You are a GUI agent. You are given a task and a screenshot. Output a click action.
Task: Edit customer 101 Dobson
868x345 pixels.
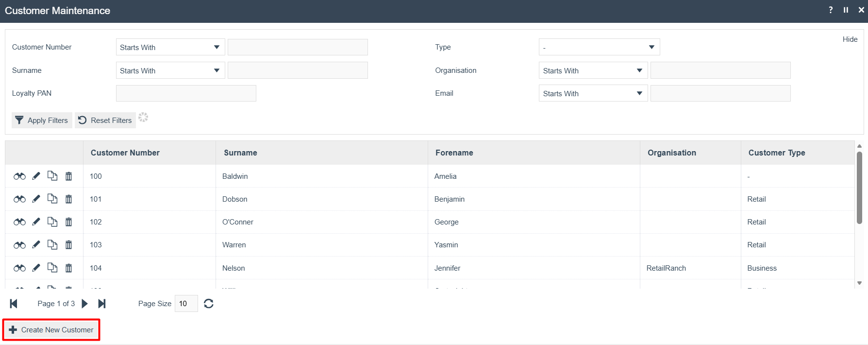click(x=36, y=199)
